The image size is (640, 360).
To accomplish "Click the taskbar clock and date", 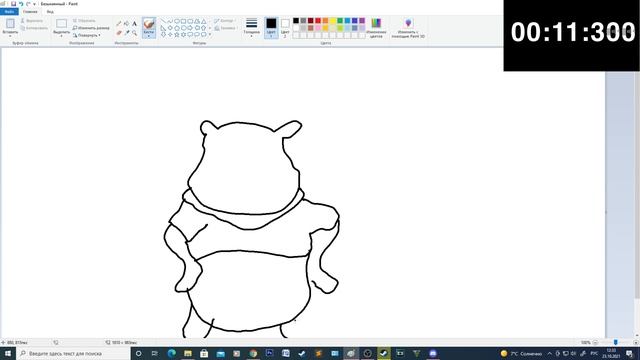I will pos(611,353).
